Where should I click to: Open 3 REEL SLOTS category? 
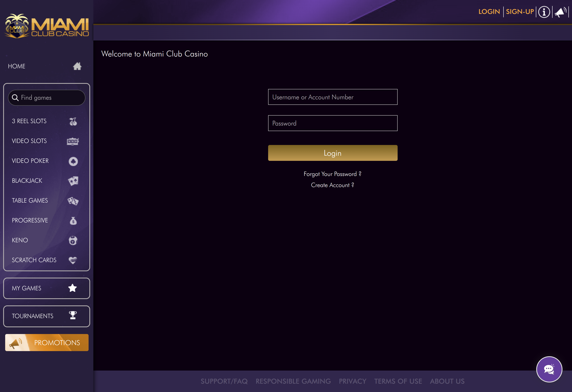coord(29,121)
